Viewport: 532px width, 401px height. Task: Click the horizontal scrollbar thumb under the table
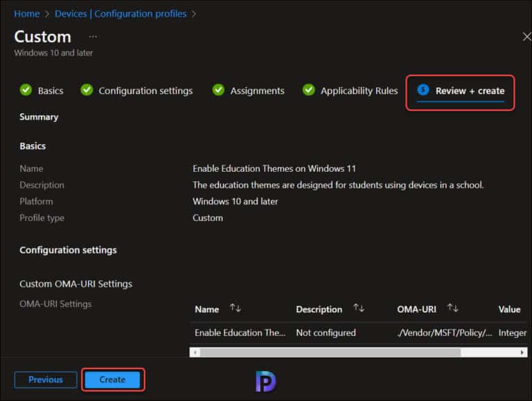pos(330,352)
